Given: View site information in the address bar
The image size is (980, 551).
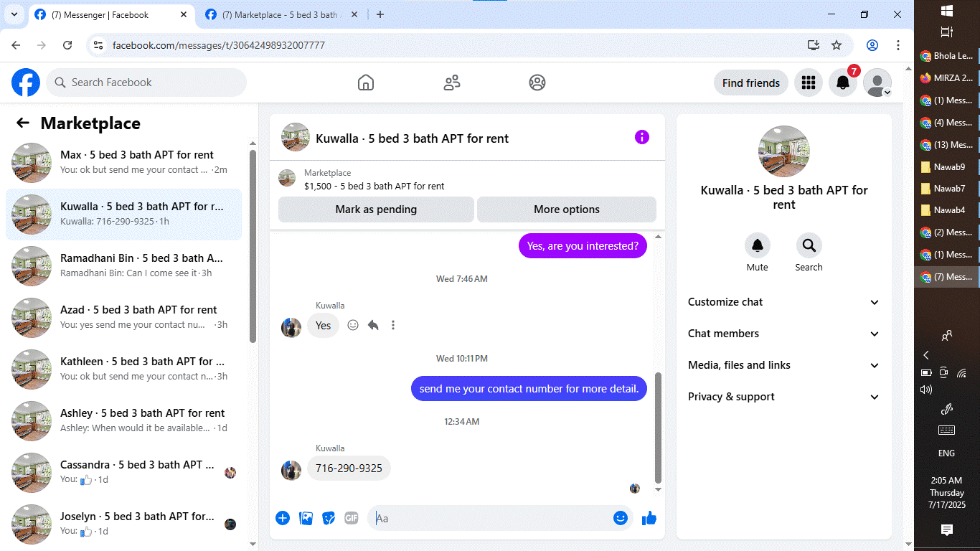Looking at the screenshot, I should pos(99,45).
